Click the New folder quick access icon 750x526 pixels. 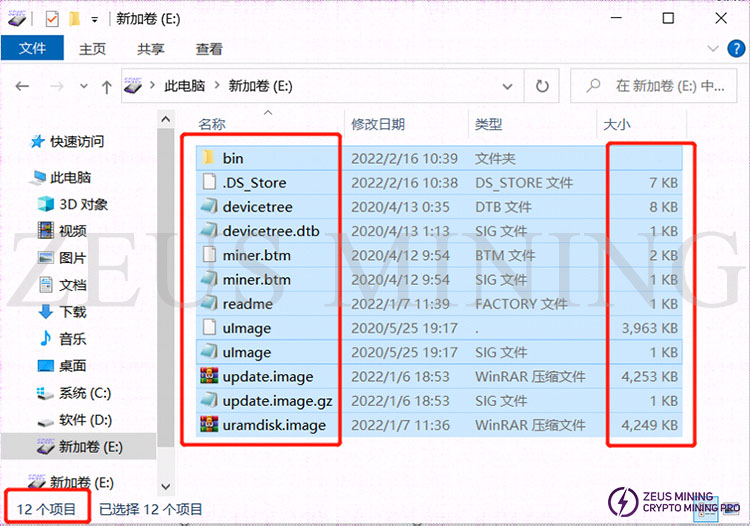[x=75, y=19]
